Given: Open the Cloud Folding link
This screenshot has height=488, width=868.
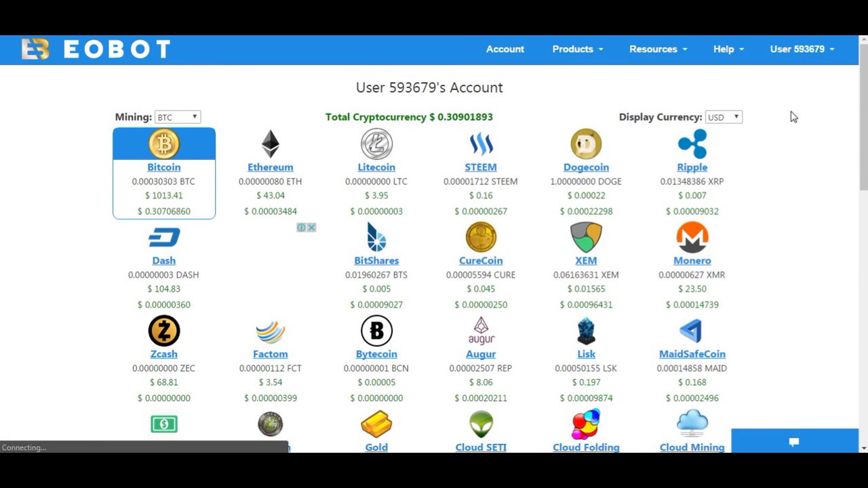Looking at the screenshot, I should coord(586,447).
